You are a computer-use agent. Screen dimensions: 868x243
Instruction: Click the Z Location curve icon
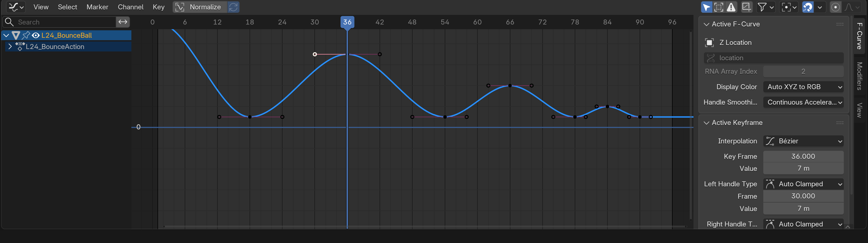point(709,43)
